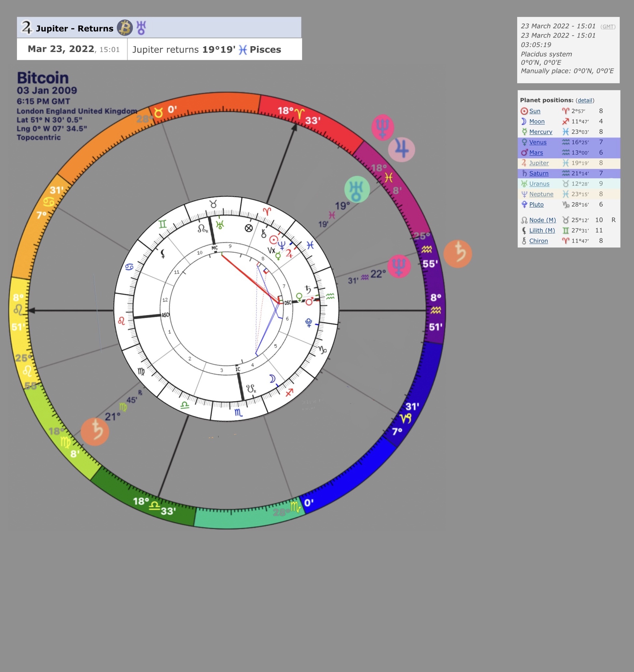The image size is (634, 672).
Task: Click the Part of Fortune symbol in inner wheel
Action: click(x=249, y=228)
